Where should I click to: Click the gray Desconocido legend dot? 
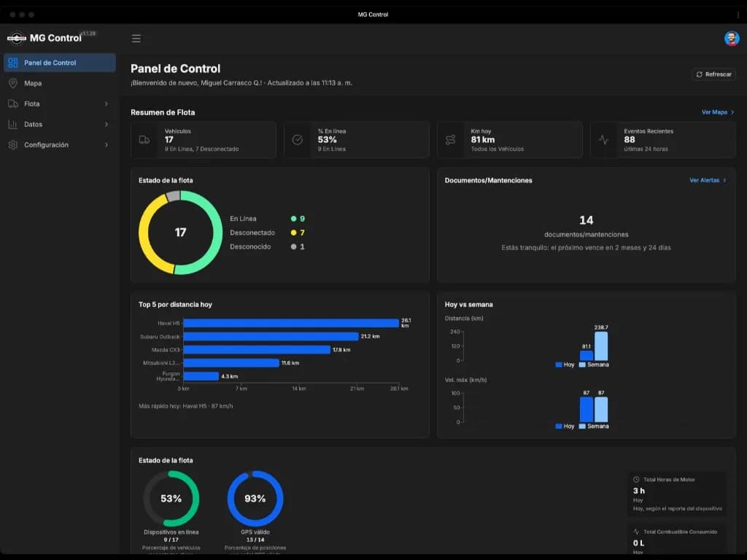tap(293, 246)
